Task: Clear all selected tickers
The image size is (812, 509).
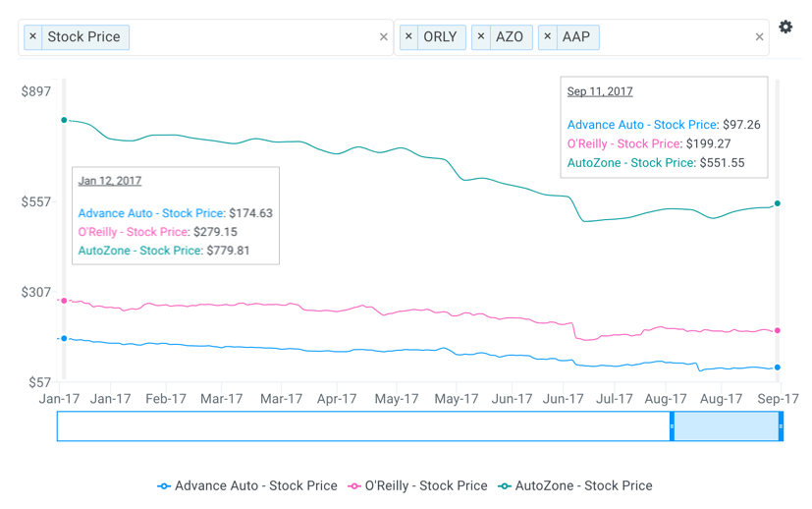Action: 759,37
